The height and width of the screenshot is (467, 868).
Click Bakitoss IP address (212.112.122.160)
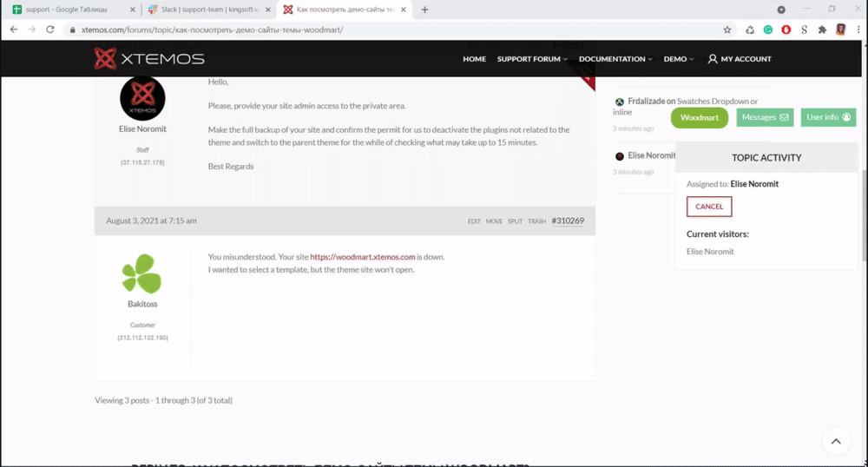pyautogui.click(x=142, y=338)
